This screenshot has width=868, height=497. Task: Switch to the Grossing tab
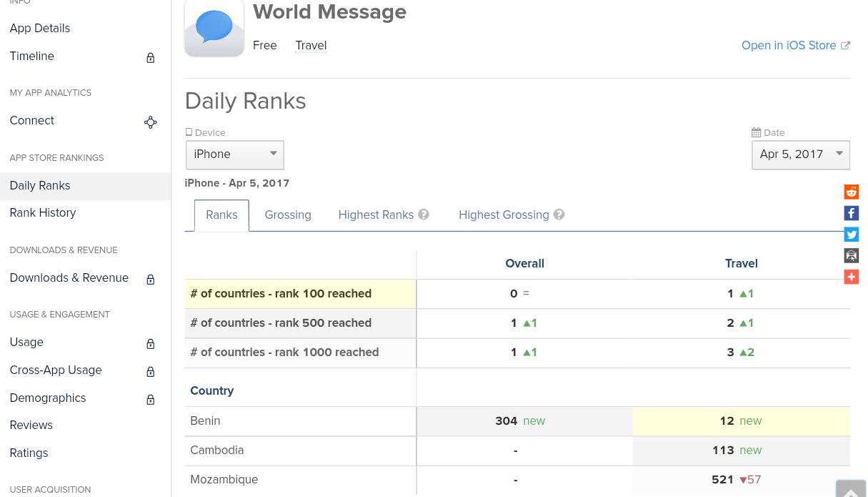287,215
